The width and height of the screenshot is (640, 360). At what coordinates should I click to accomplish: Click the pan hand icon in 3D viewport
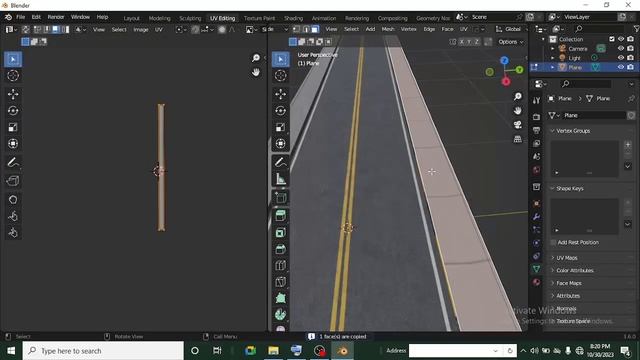click(518, 111)
